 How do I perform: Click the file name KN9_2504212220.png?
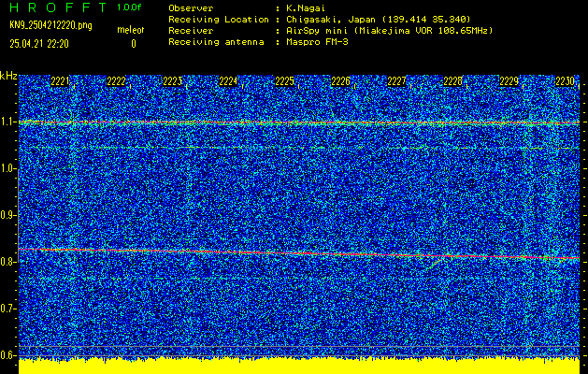point(50,25)
